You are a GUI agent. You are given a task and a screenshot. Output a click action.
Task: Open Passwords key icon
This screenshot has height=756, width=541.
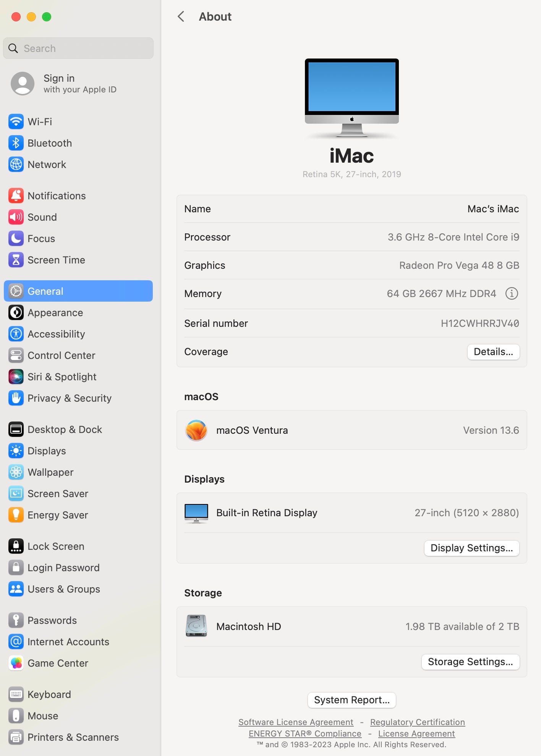[x=16, y=620]
